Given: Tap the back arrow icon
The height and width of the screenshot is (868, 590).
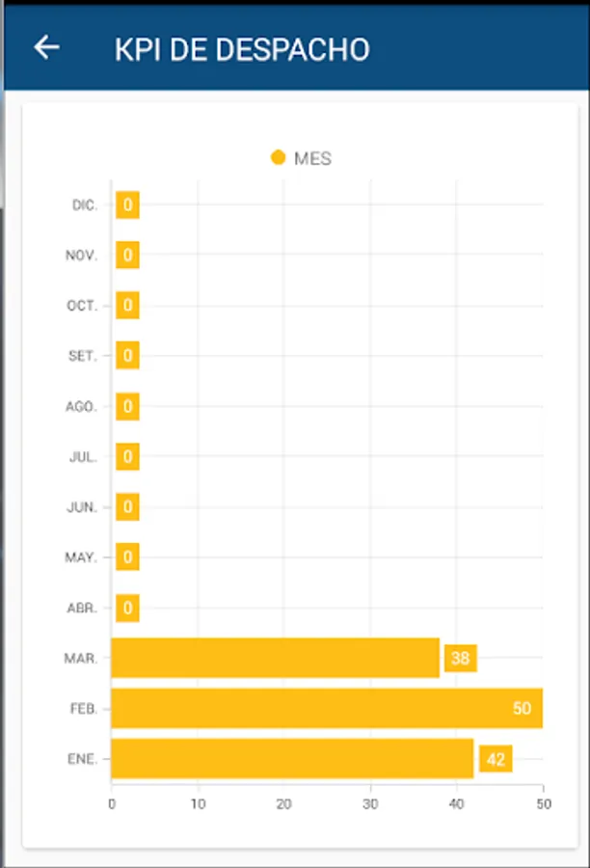Looking at the screenshot, I should tap(46, 47).
